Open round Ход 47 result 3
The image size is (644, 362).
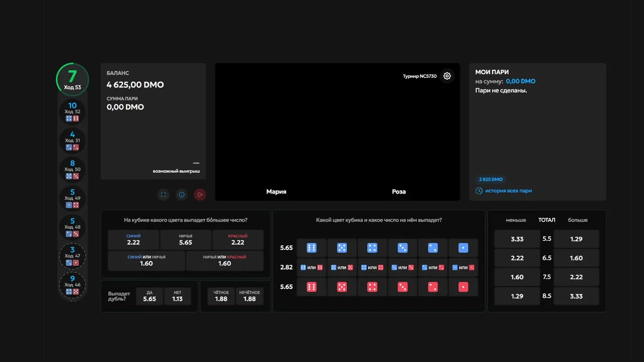tap(72, 256)
